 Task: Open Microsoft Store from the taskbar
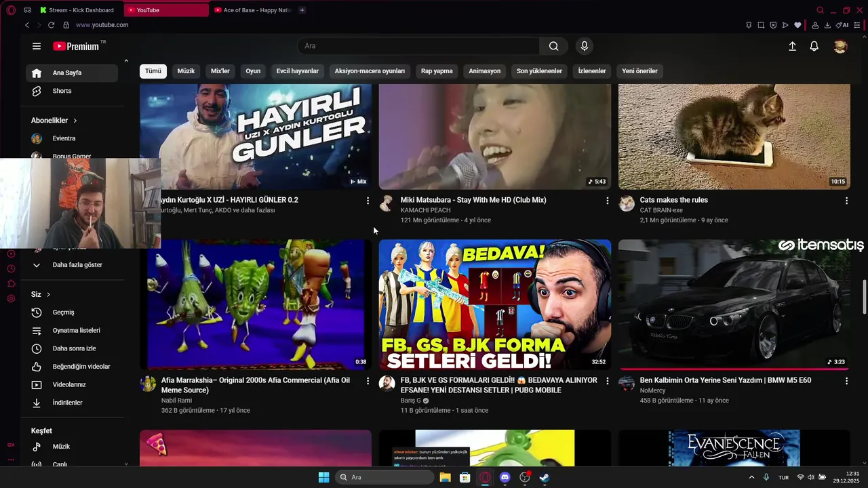[465, 477]
